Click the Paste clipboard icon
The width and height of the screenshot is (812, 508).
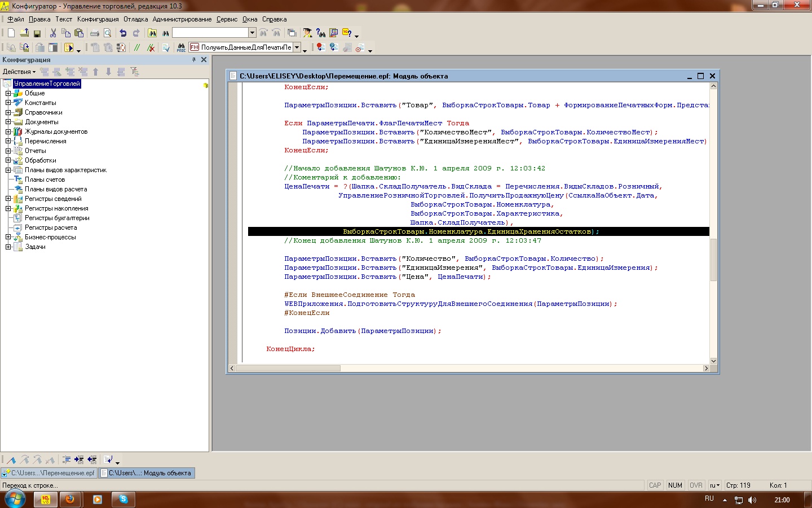(x=79, y=33)
